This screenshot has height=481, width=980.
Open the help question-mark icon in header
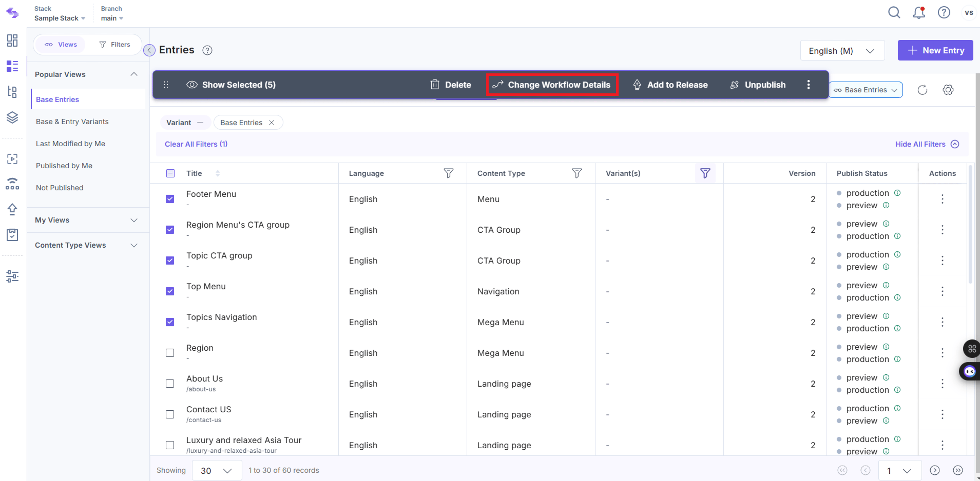pos(944,12)
